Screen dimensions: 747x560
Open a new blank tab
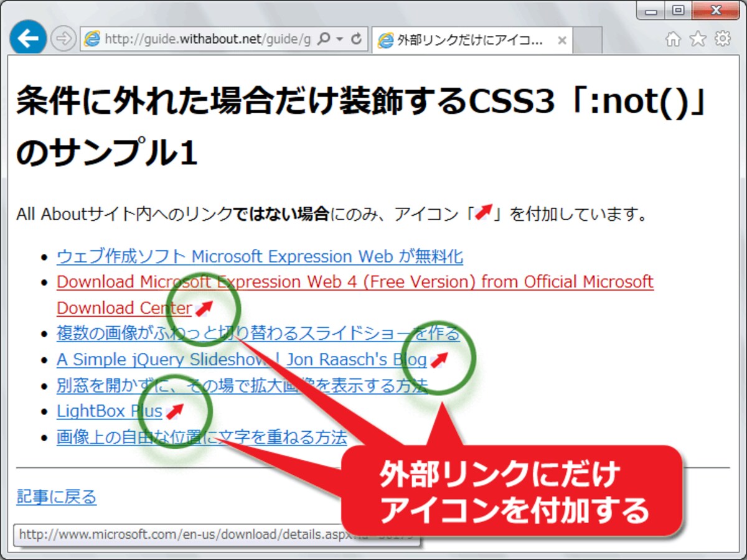pos(588,40)
